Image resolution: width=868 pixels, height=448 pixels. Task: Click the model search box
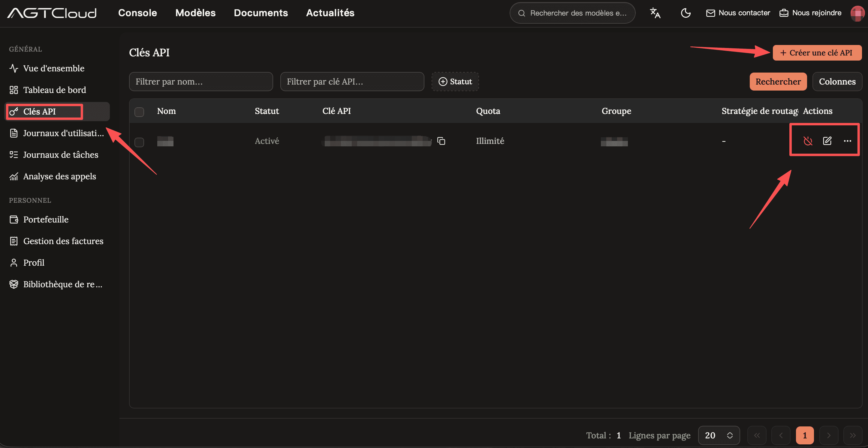[x=572, y=13]
